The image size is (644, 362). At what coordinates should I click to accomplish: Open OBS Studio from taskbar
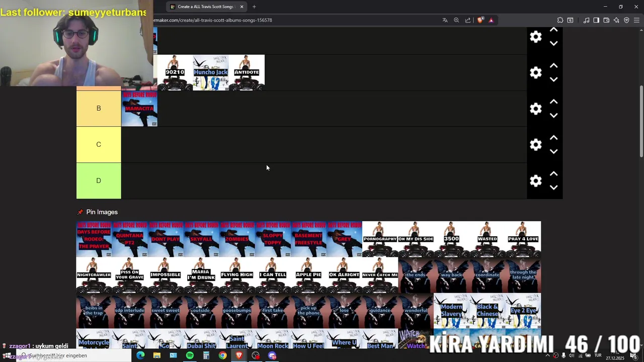[x=256, y=355]
